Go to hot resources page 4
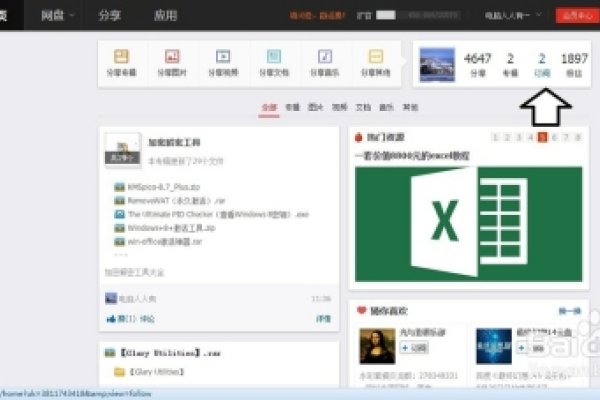 pyautogui.click(x=531, y=137)
